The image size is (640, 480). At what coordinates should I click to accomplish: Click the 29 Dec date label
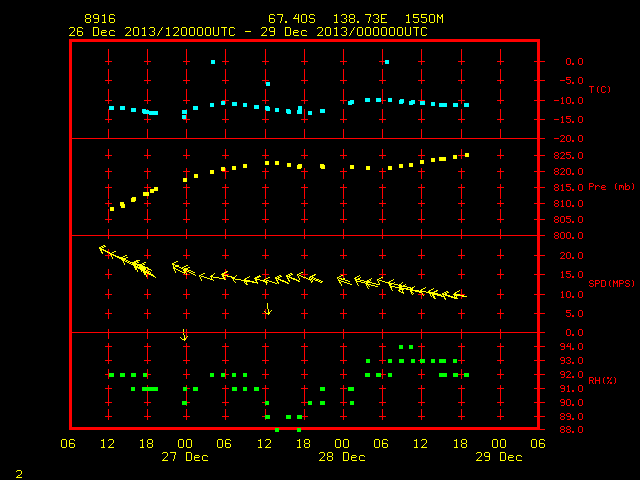499,457
